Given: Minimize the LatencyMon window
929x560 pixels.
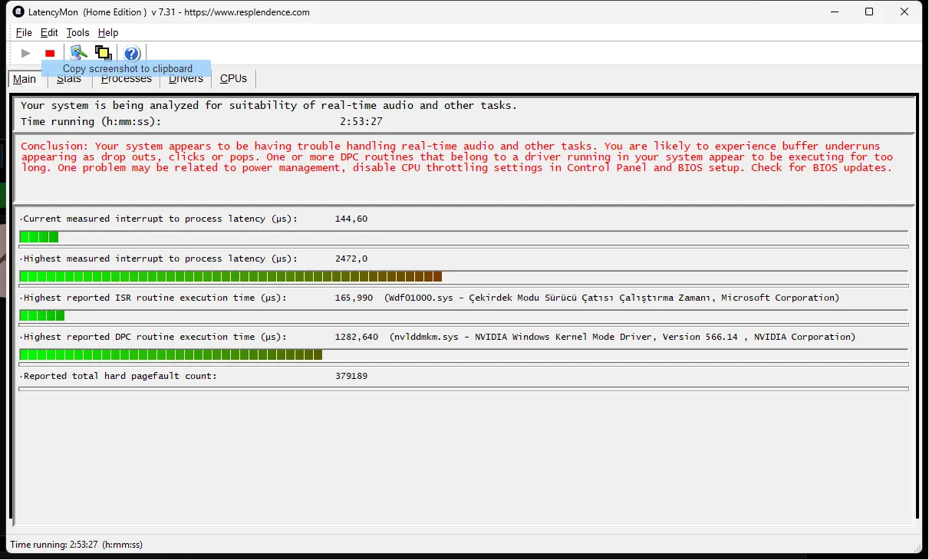Looking at the screenshot, I should point(834,12).
